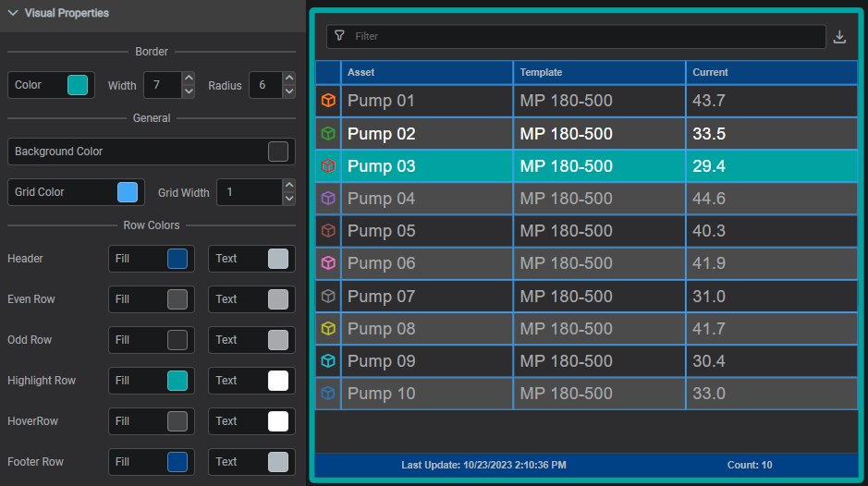Screen dimensions: 868x486
Task: Click the 41.9 current value
Action: [x=709, y=263]
